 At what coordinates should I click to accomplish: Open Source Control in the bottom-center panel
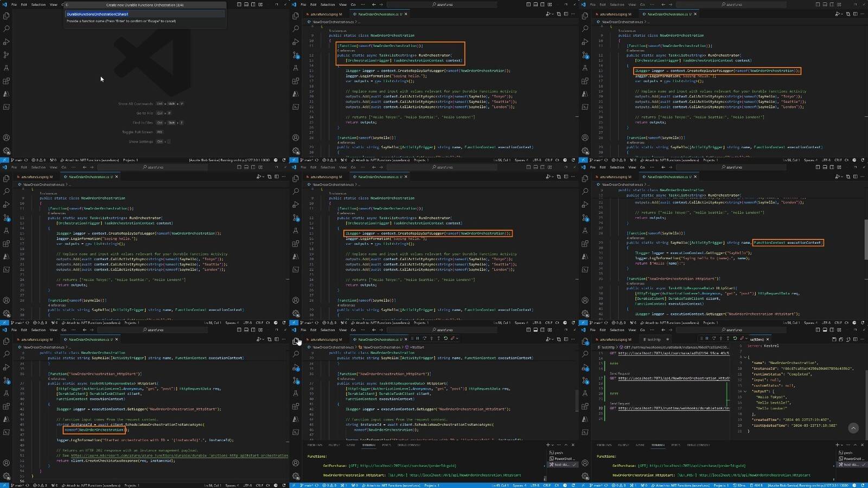point(296,381)
